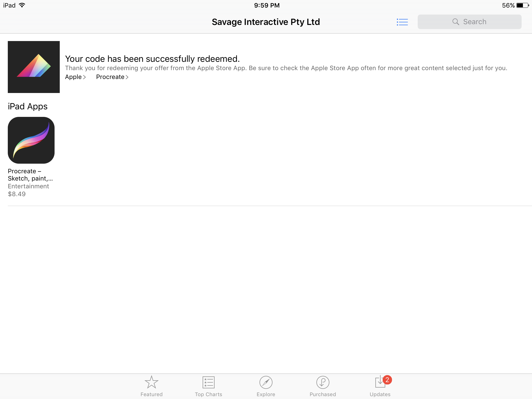The height and width of the screenshot is (399, 532).
Task: Tap the Savage Interactive prism logo
Action: click(34, 67)
